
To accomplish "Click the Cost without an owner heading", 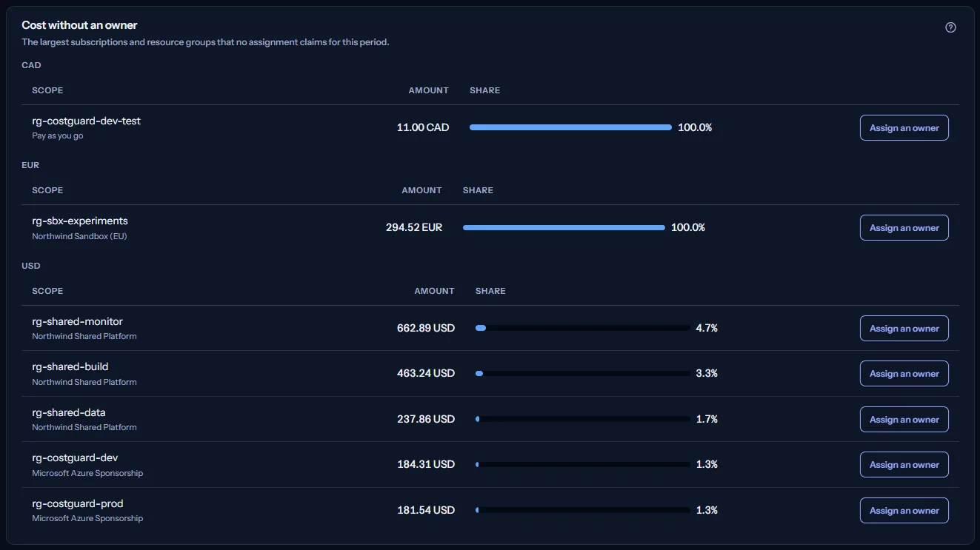I will 80,25.
